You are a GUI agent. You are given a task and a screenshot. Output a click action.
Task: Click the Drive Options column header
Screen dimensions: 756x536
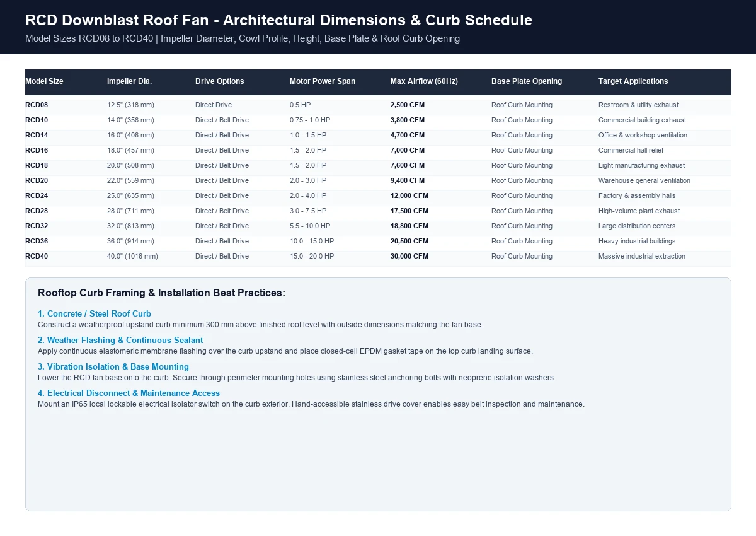[219, 81]
